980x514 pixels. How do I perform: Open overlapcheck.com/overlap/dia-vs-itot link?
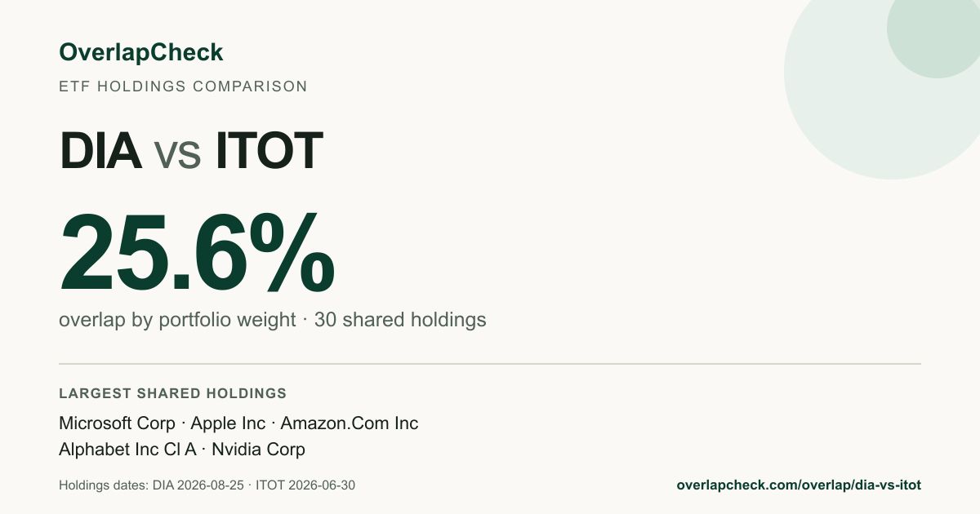coord(799,485)
